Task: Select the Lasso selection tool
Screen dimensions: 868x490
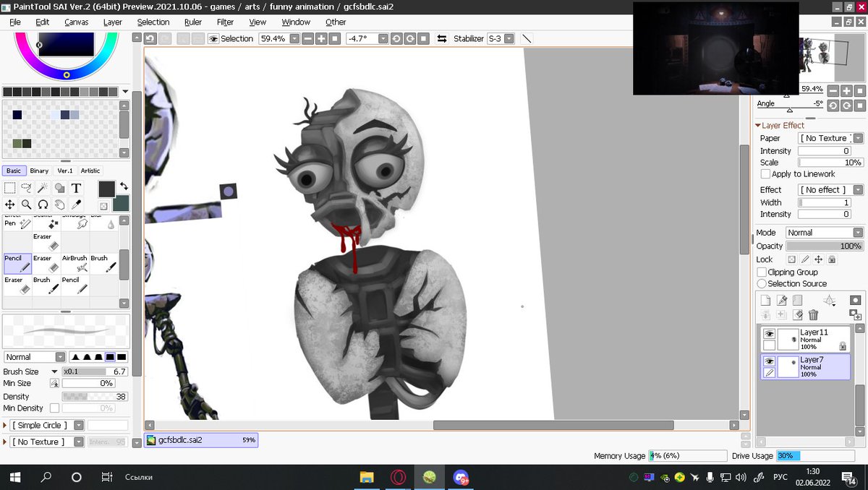Action: click(27, 188)
